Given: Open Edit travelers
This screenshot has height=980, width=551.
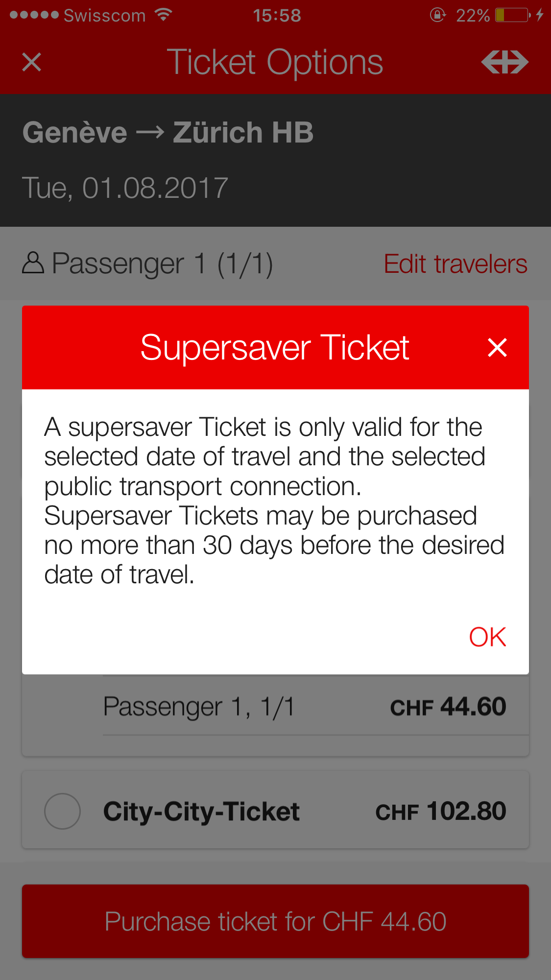Looking at the screenshot, I should click(x=455, y=264).
